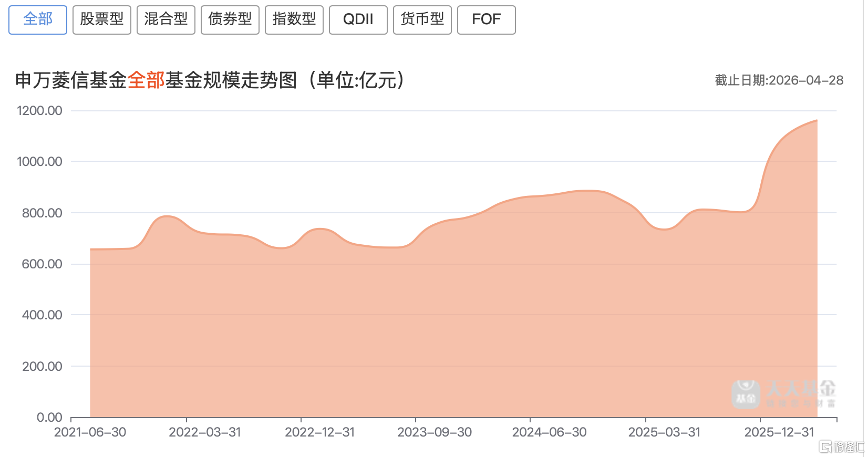Click the chart peak at the latest data point

pyautogui.click(x=817, y=120)
